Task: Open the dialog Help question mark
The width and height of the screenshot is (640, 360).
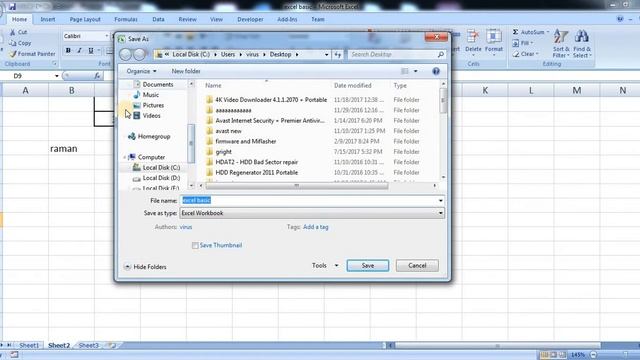Action: pyautogui.click(x=436, y=71)
